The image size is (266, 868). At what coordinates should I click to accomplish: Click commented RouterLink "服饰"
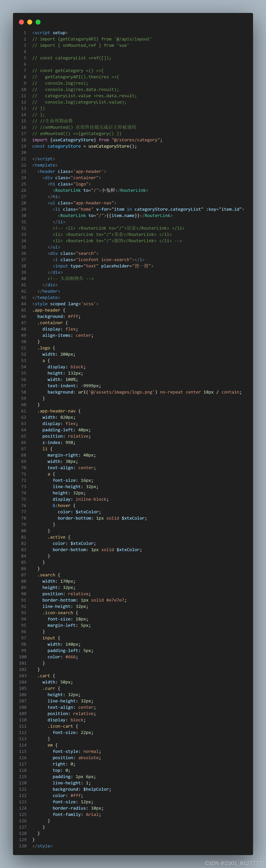tap(117, 241)
